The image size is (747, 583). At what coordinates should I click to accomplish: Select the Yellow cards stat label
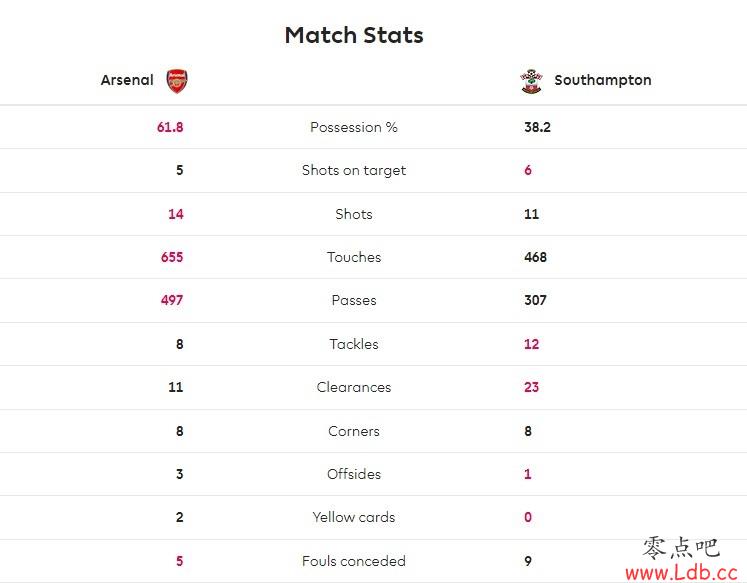coord(354,517)
